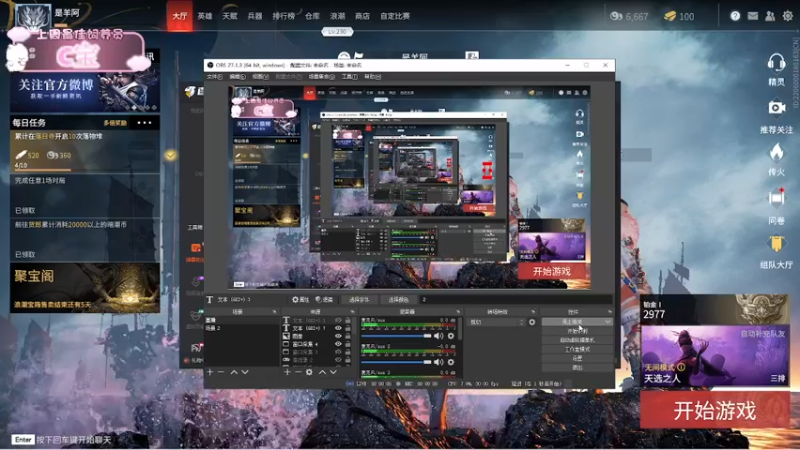The height and width of the screenshot is (450, 800).
Task: Toggle visibility eye of 图像 source
Action: 338,336
